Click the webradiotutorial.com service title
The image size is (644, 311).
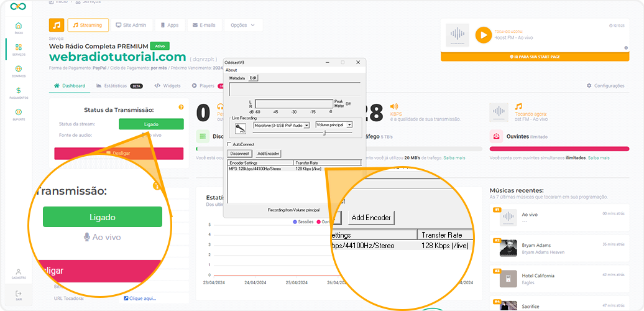tap(117, 57)
